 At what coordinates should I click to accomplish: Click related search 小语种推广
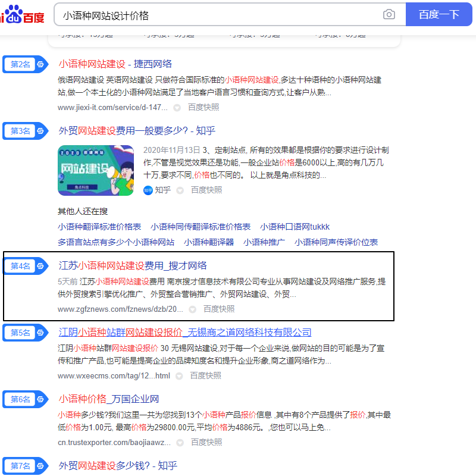pos(264,243)
